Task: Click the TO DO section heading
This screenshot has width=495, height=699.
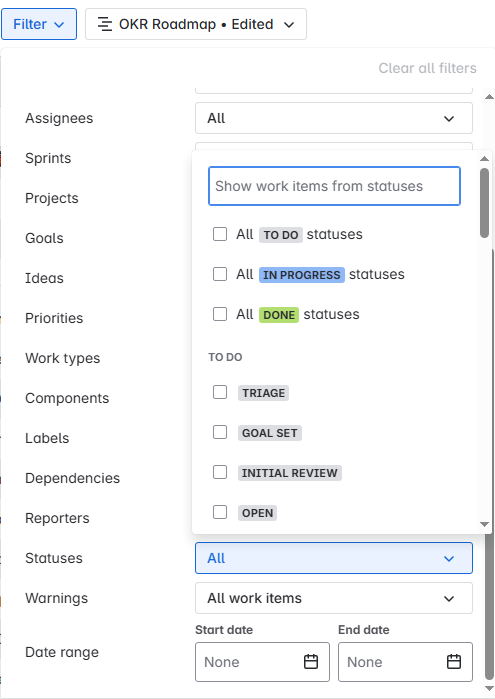Action: pos(225,357)
